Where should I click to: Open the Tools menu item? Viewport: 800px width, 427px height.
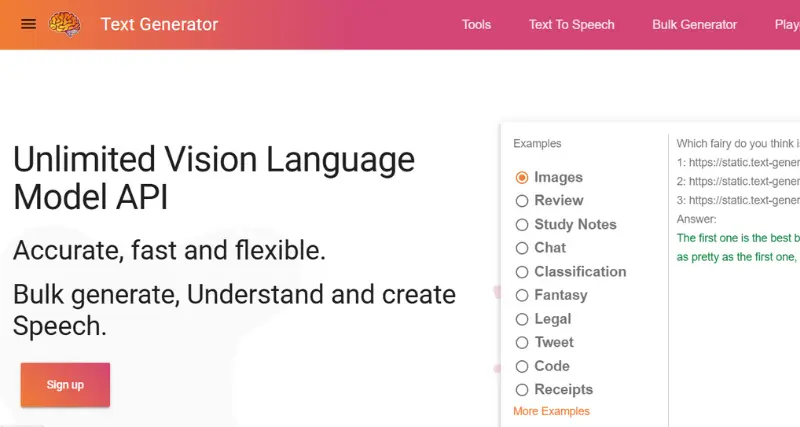click(x=476, y=24)
